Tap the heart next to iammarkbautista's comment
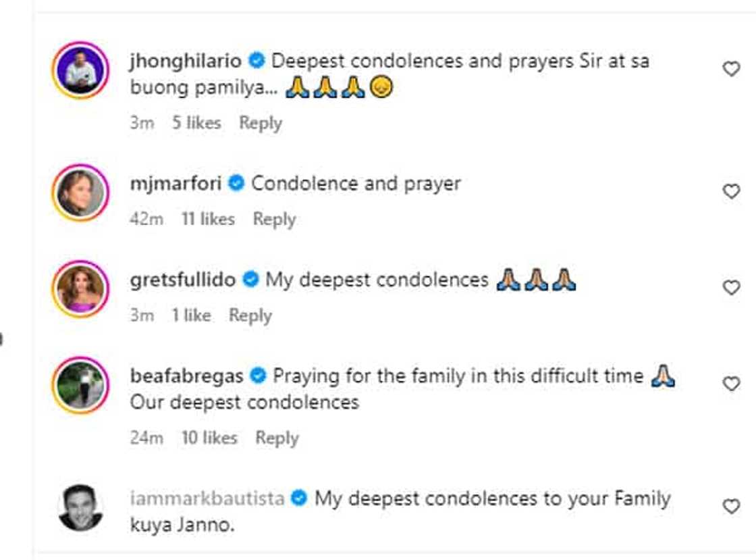This screenshot has width=756, height=560. 731,507
